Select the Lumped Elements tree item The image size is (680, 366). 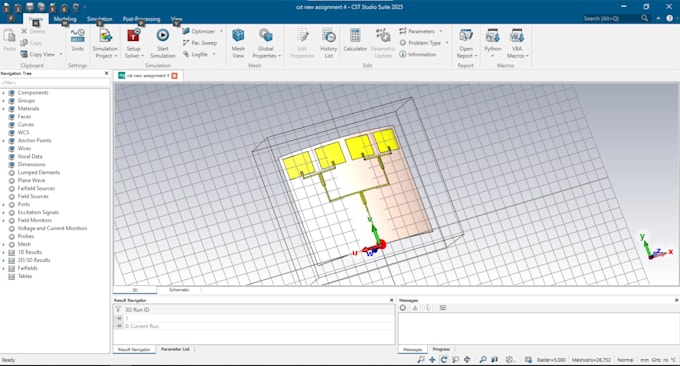(x=39, y=173)
